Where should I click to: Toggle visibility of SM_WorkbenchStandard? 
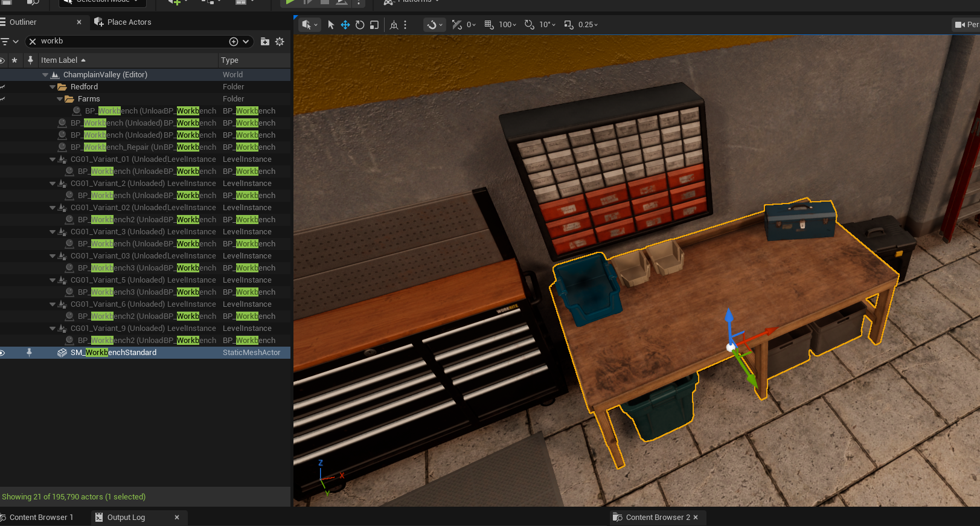[2, 353]
